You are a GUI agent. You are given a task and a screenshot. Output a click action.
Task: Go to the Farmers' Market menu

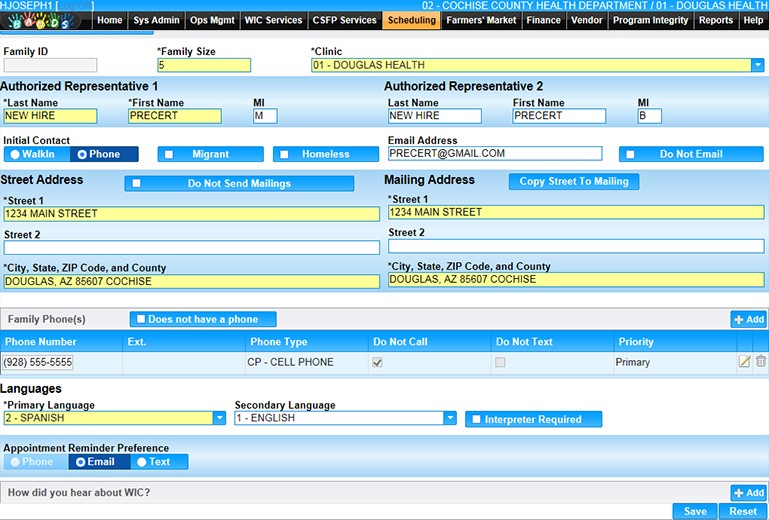[481, 20]
